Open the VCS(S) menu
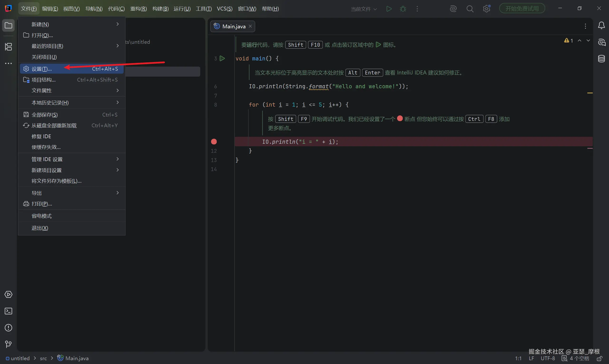Viewport: 609px width, 364px height. [x=224, y=9]
